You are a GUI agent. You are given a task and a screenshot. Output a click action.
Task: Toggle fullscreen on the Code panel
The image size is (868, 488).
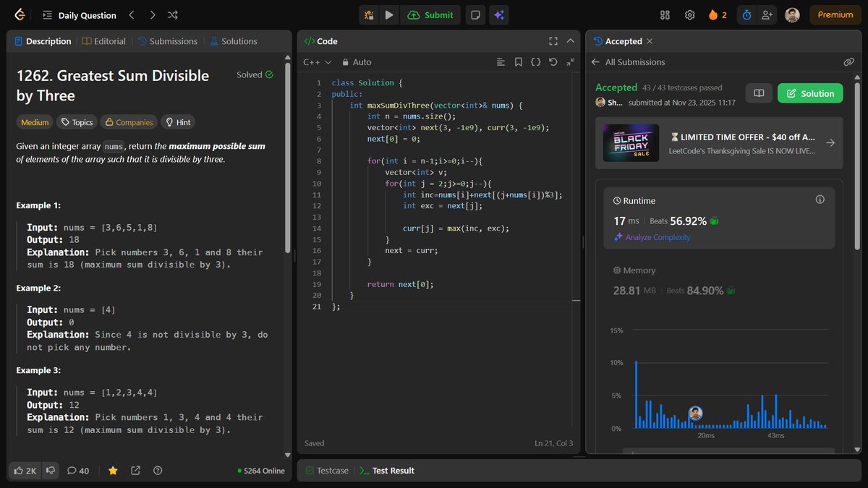point(553,40)
